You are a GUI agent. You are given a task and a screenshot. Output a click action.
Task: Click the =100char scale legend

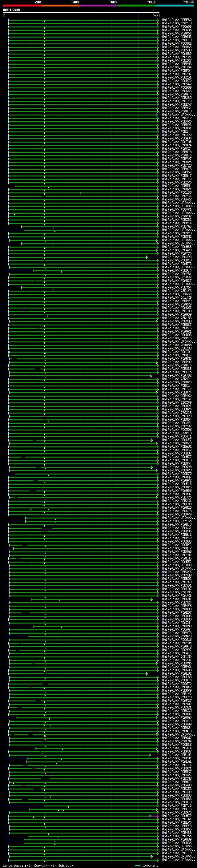pos(147,865)
